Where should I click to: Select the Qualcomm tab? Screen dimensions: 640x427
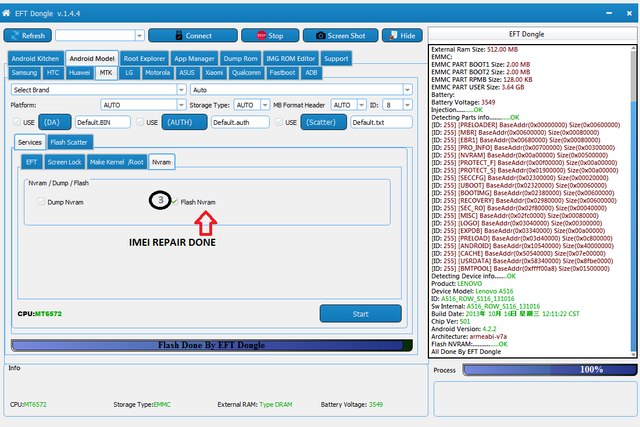click(246, 73)
